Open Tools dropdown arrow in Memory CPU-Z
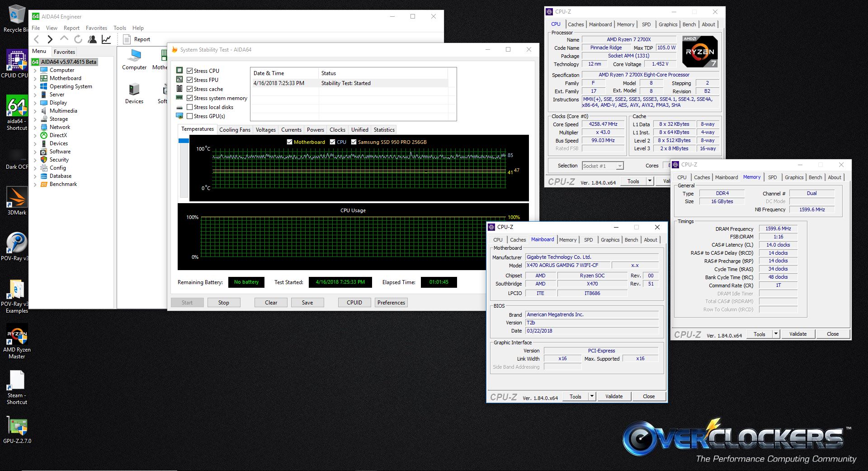 coord(776,334)
